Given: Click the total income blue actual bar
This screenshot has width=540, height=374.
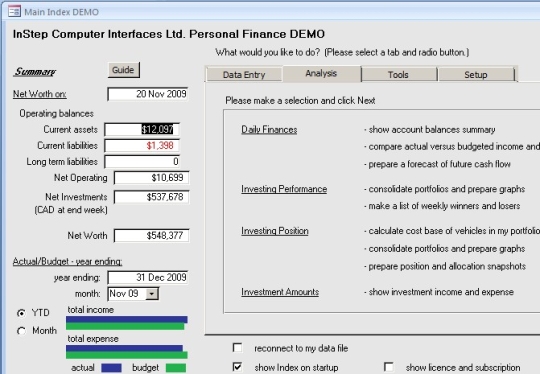Looking at the screenshot, I should (x=127, y=319).
